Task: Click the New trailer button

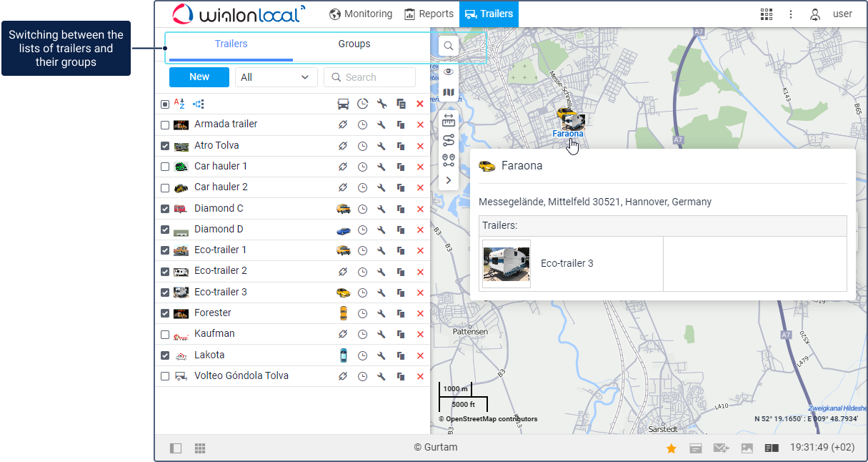Action: [199, 77]
